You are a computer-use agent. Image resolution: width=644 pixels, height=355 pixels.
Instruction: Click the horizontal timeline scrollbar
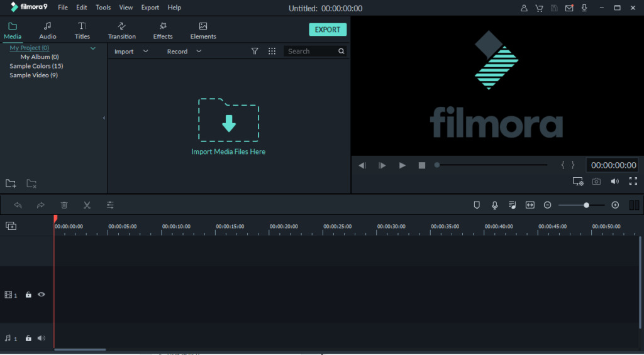click(x=80, y=350)
